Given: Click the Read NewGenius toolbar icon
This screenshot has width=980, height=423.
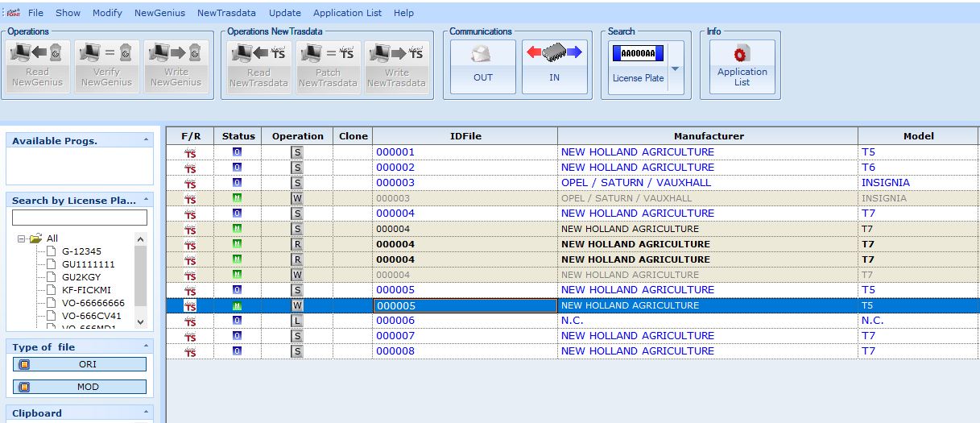Looking at the screenshot, I should tap(38, 68).
